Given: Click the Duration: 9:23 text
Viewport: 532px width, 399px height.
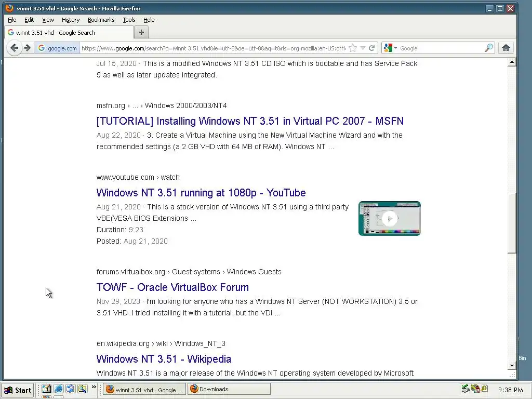Looking at the screenshot, I should click(120, 230).
